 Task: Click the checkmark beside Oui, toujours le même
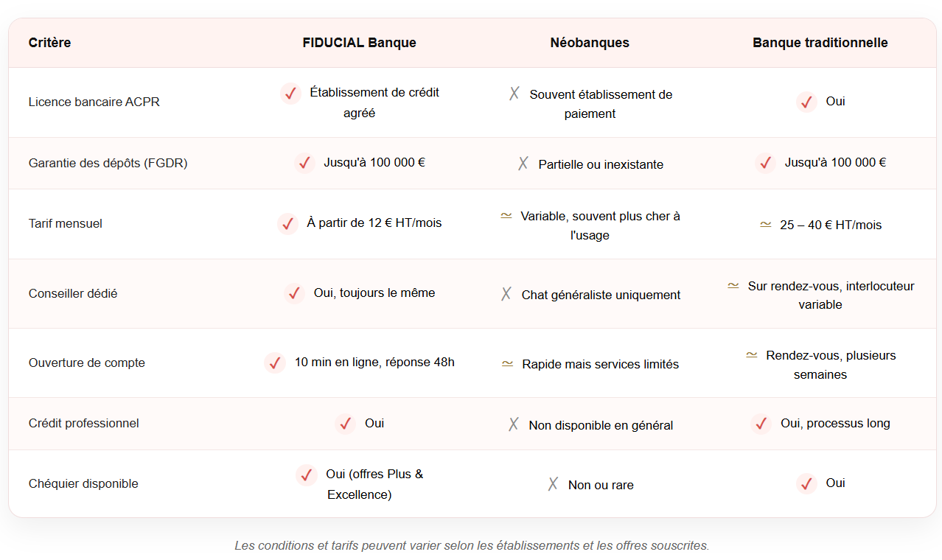coord(294,293)
